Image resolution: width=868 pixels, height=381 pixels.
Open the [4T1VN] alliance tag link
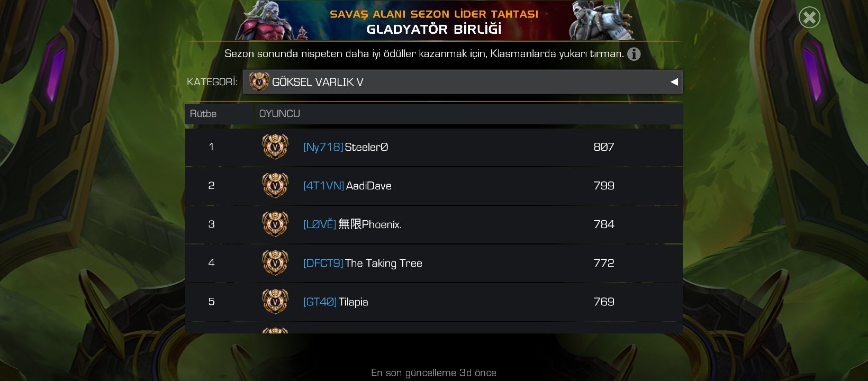323,186
